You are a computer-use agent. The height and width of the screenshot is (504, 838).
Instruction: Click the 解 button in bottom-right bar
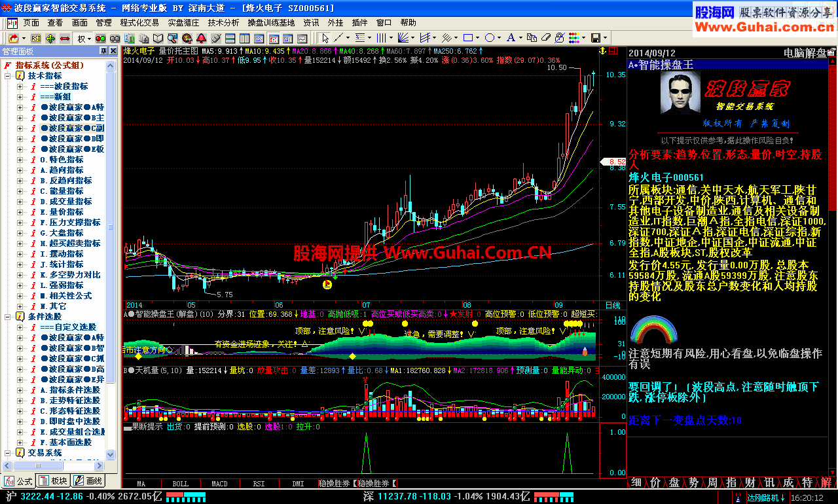(826, 482)
